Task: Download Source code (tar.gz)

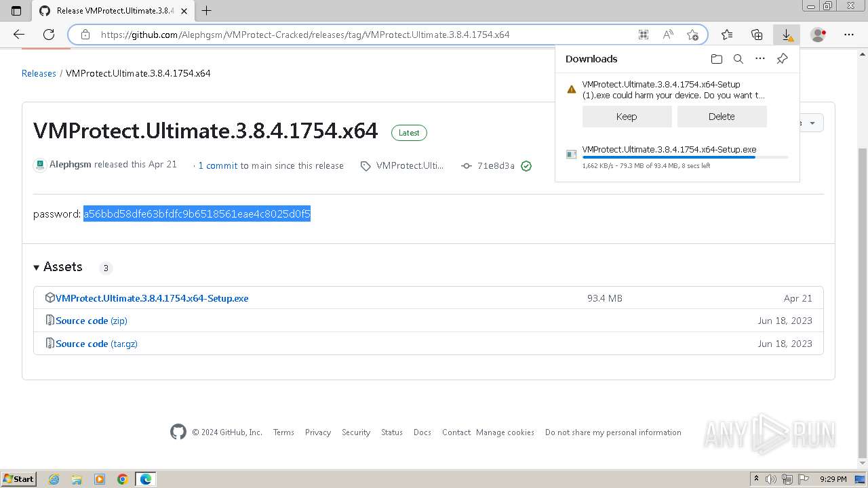Action: 96,344
